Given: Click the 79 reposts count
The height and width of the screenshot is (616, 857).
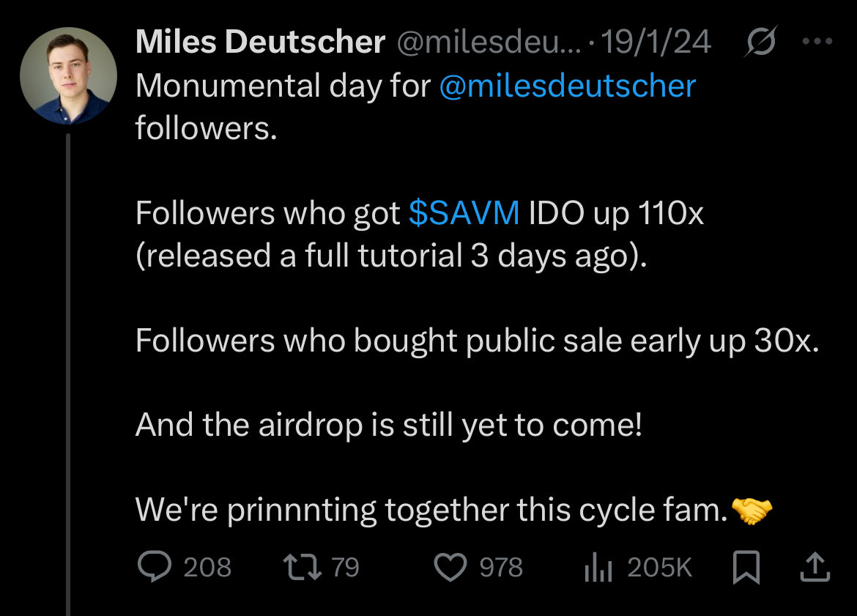Looking at the screenshot, I should tap(346, 568).
